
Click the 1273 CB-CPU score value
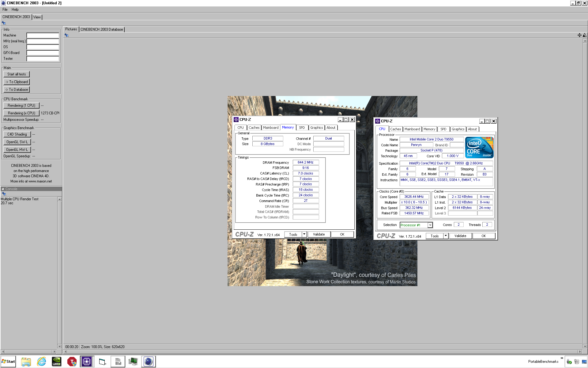(50, 113)
